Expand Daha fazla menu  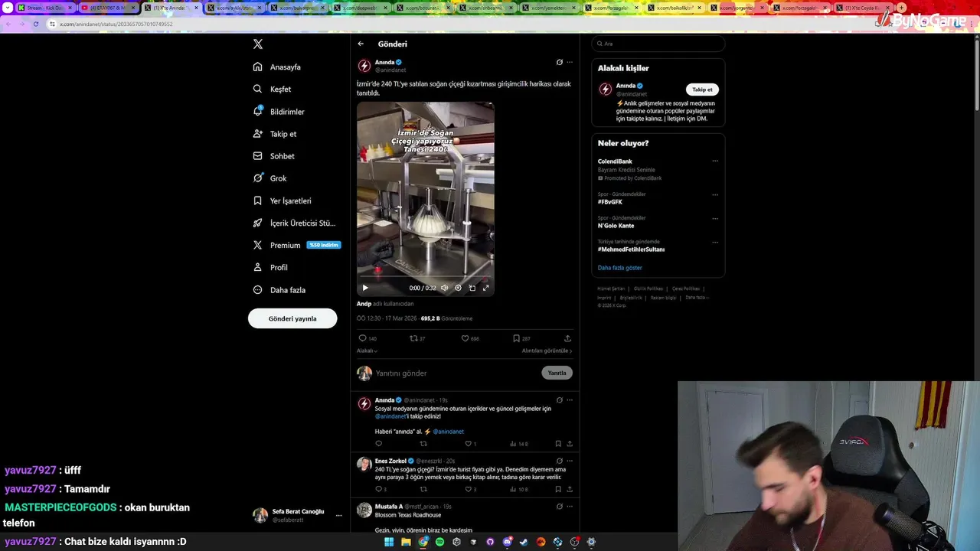tap(279, 290)
